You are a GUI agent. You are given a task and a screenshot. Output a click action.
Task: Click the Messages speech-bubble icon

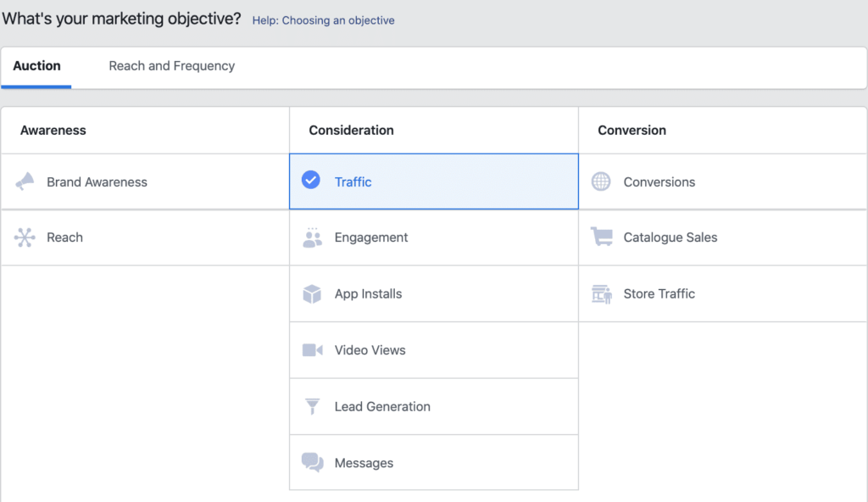point(312,462)
